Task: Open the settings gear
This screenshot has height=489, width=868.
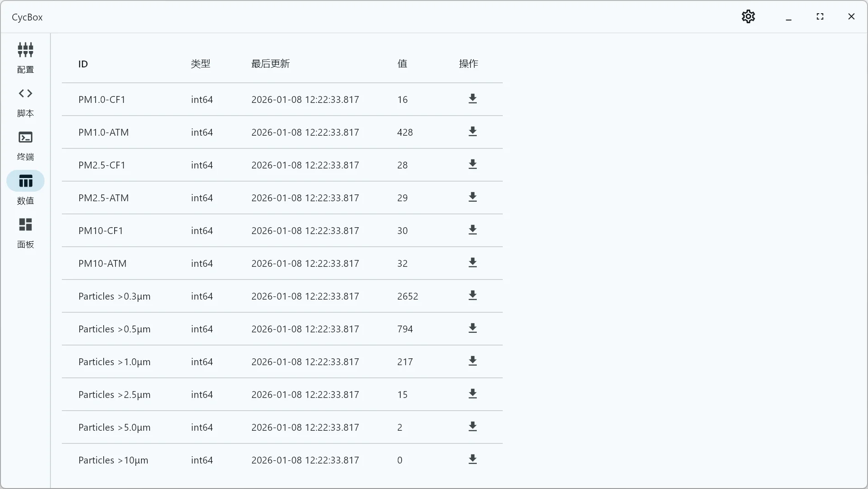Action: (x=748, y=16)
